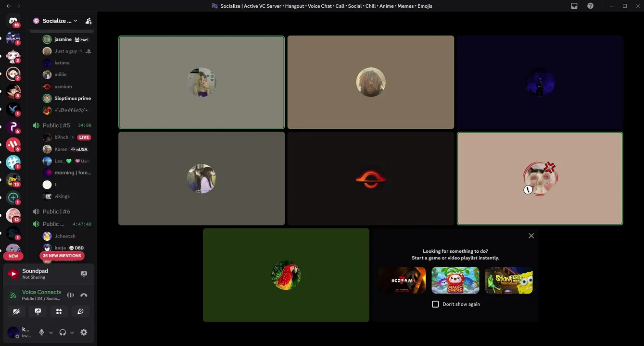This screenshot has height=346, width=644.
Task: Share your screen button in voice panel
Action: click(38, 311)
